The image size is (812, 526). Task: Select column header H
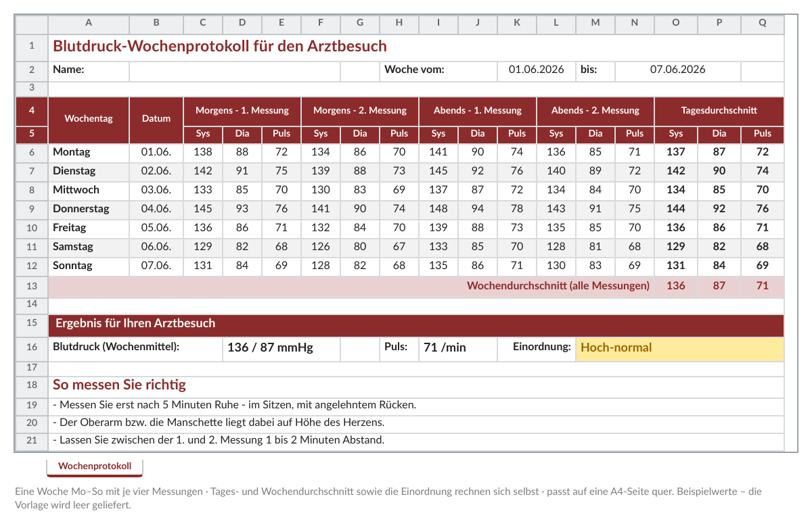399,23
